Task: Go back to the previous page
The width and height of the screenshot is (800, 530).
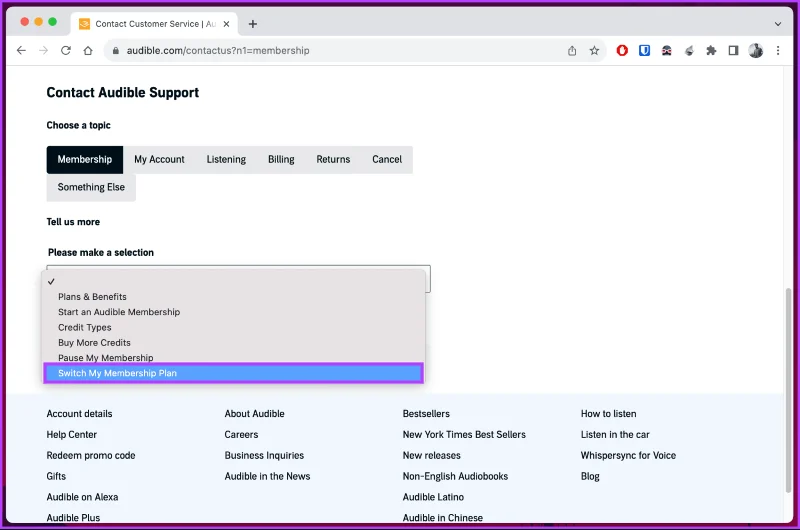Action: point(21,51)
